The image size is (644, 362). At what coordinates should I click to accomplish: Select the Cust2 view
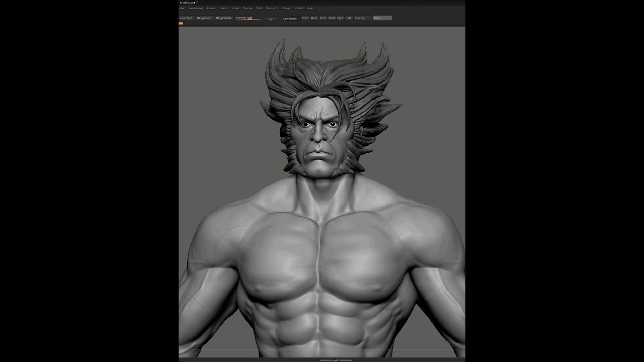pyautogui.click(x=332, y=18)
